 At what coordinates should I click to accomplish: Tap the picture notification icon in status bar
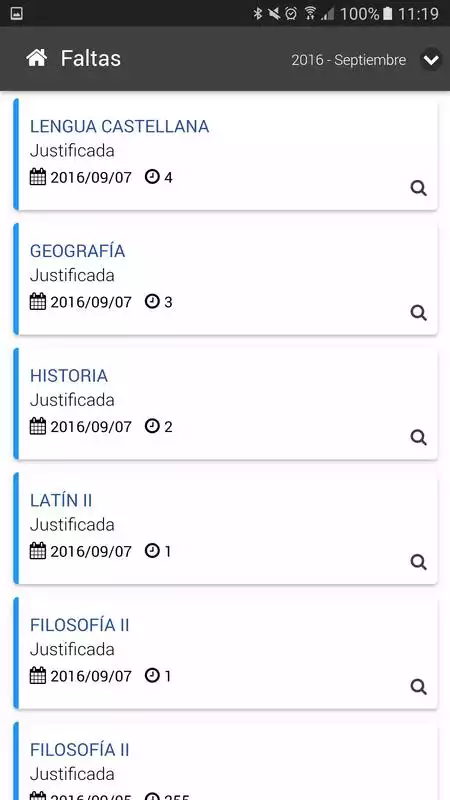point(16,14)
